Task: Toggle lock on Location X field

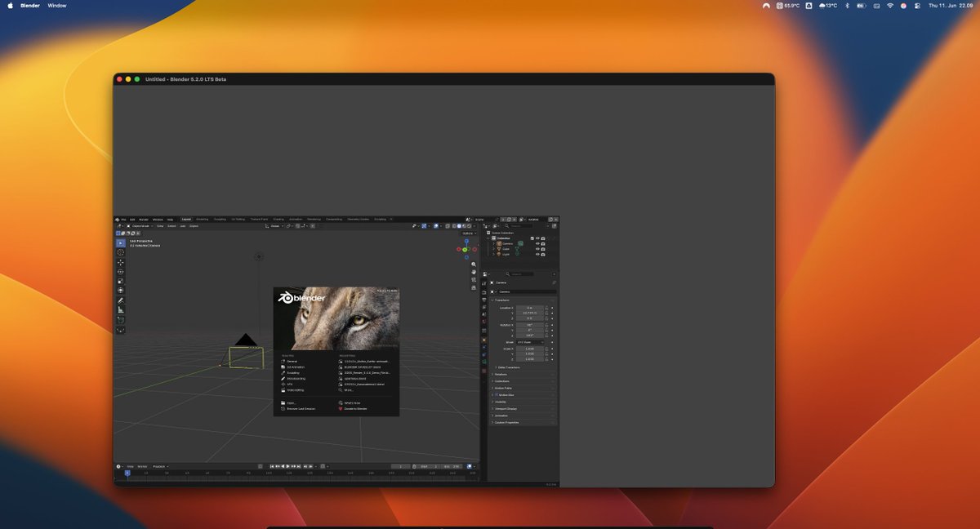Action: [546, 308]
